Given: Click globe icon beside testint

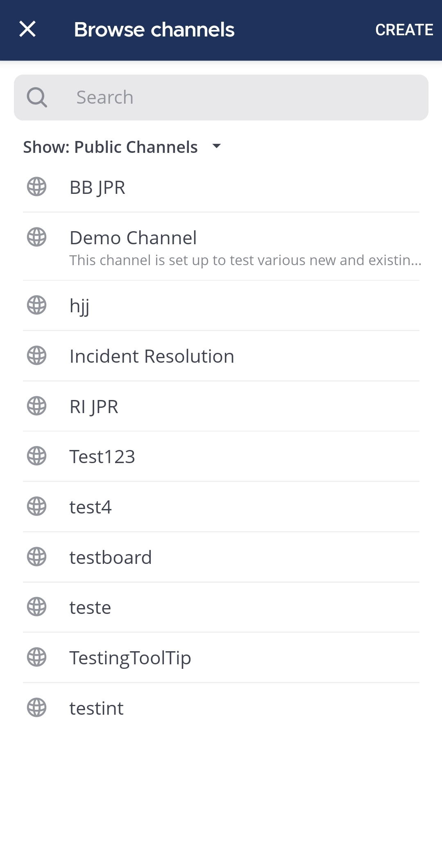Looking at the screenshot, I should tap(36, 708).
